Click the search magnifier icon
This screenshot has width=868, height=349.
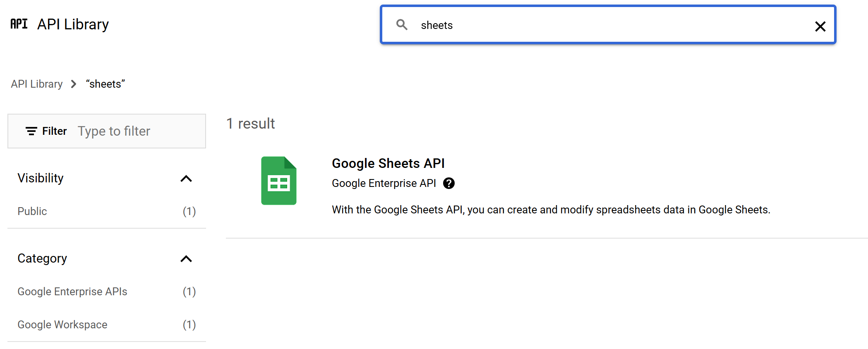[402, 25]
